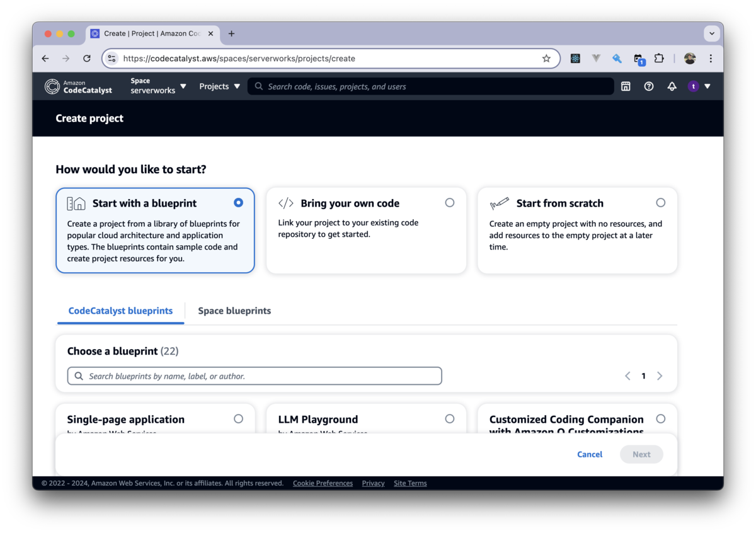Select Bring your own code radio

(450, 203)
